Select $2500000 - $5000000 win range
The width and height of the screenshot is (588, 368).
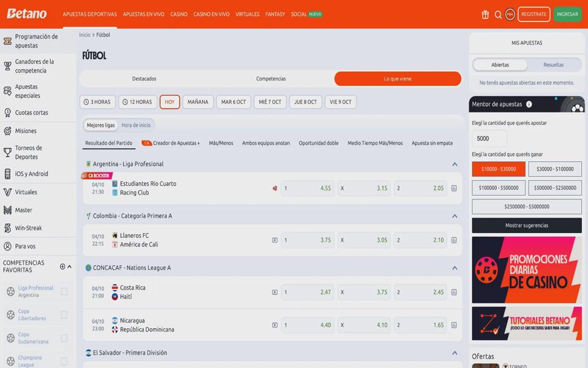tap(527, 207)
